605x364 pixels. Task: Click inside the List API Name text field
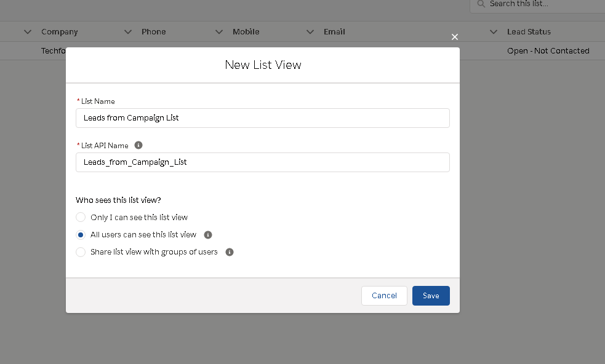pyautogui.click(x=262, y=162)
